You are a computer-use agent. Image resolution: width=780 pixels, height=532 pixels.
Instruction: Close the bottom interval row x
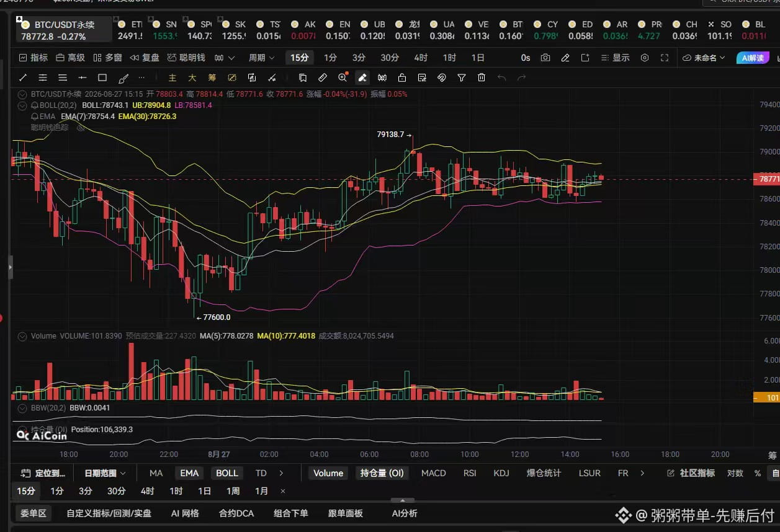(x=283, y=491)
